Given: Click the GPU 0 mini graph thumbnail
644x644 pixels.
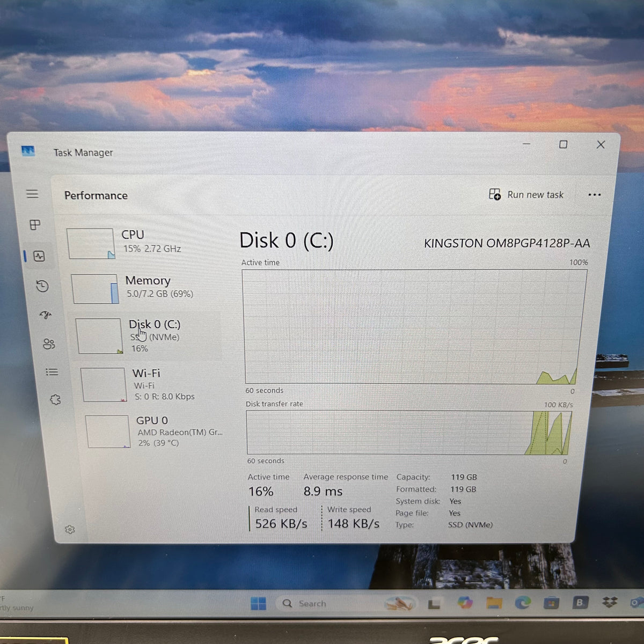Looking at the screenshot, I should pyautogui.click(x=108, y=431).
